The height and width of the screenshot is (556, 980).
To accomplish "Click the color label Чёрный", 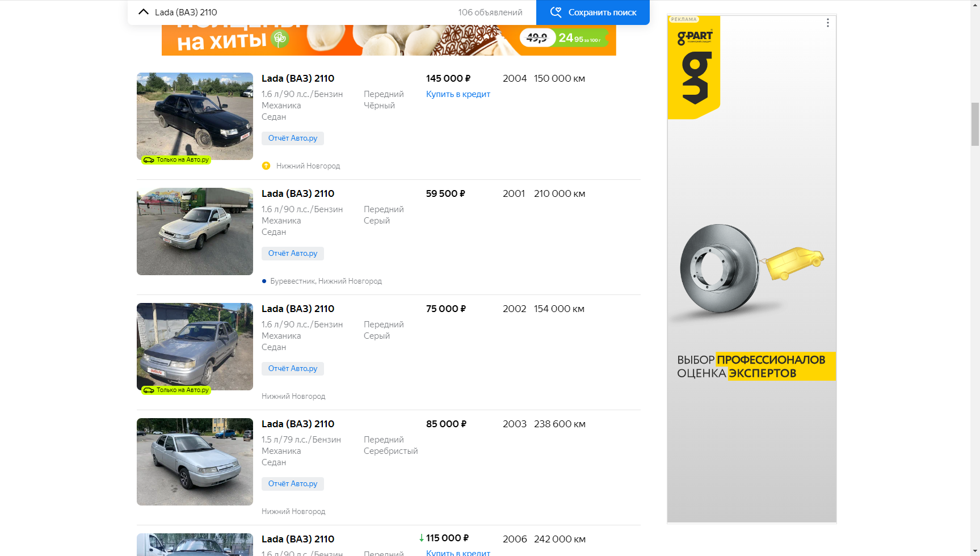I will pyautogui.click(x=379, y=106).
